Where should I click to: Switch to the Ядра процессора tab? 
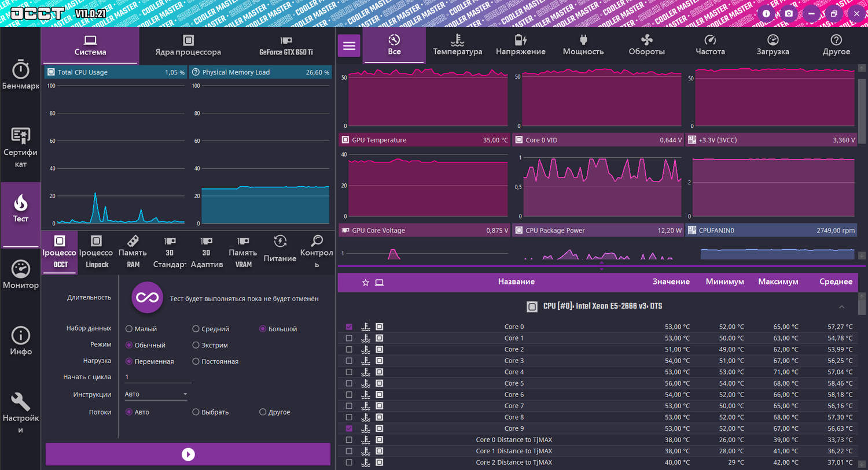(188, 45)
